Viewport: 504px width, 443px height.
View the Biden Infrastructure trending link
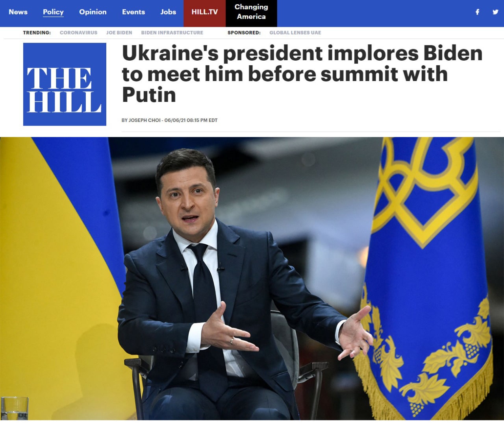[x=172, y=33]
